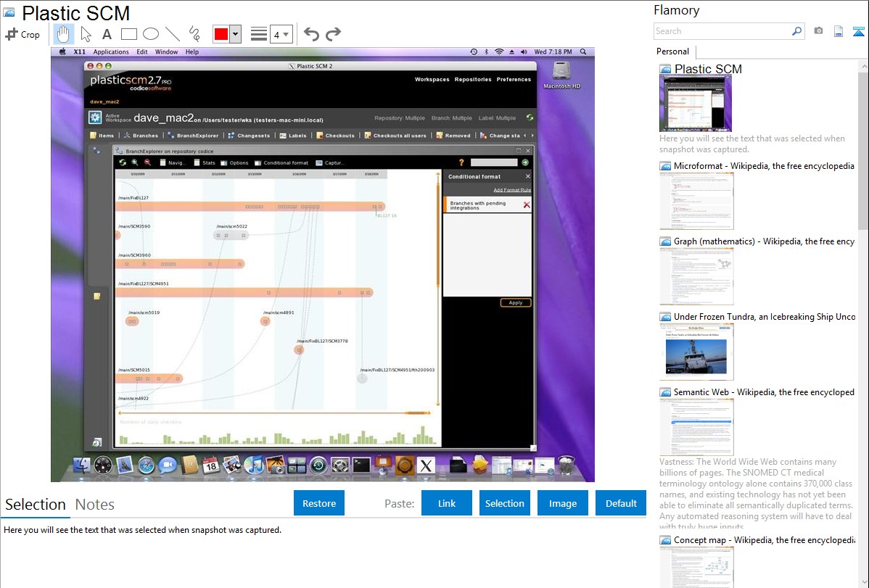
Task: Click Microformat - Wikipedia snapshot title
Action: [x=764, y=166]
